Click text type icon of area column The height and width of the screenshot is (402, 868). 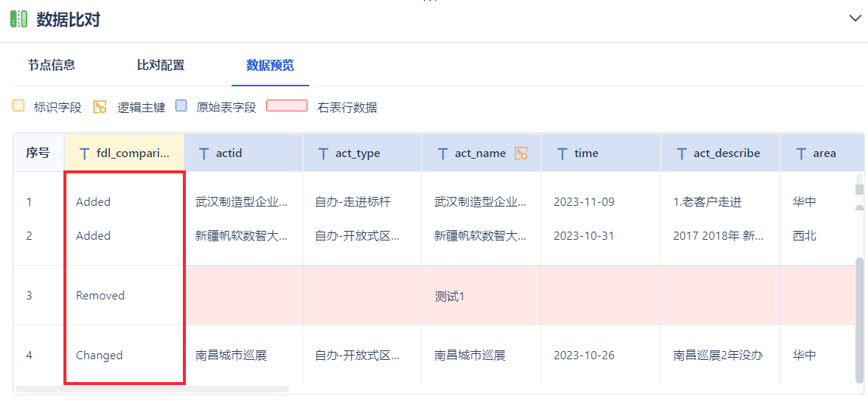[801, 153]
